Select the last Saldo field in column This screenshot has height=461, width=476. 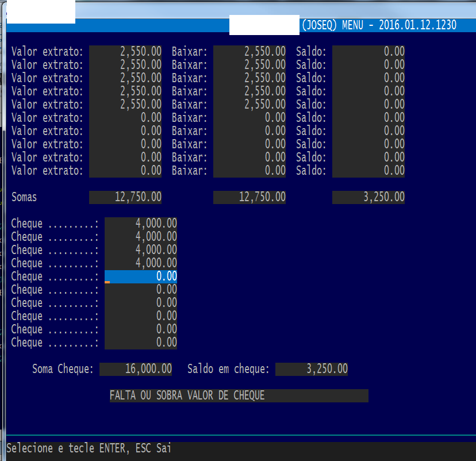[x=368, y=170]
